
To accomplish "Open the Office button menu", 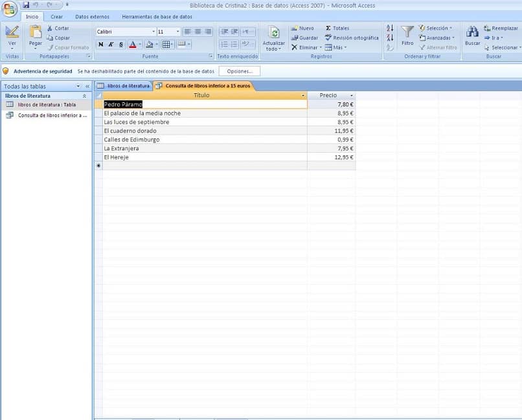I will (10, 8).
